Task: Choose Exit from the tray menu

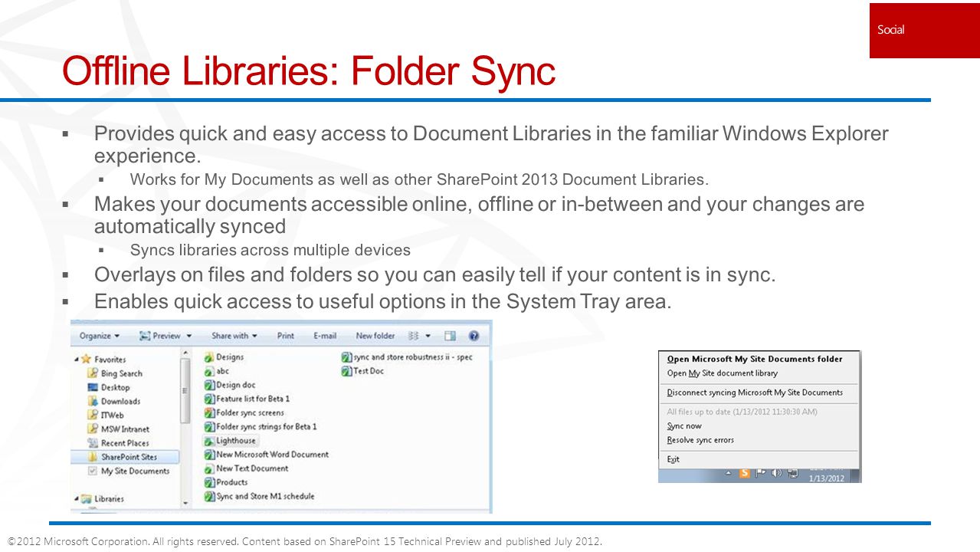Action: pos(673,459)
